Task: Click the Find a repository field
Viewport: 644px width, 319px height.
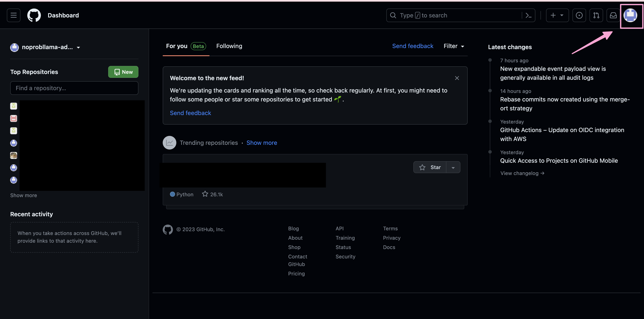Action: (x=74, y=88)
